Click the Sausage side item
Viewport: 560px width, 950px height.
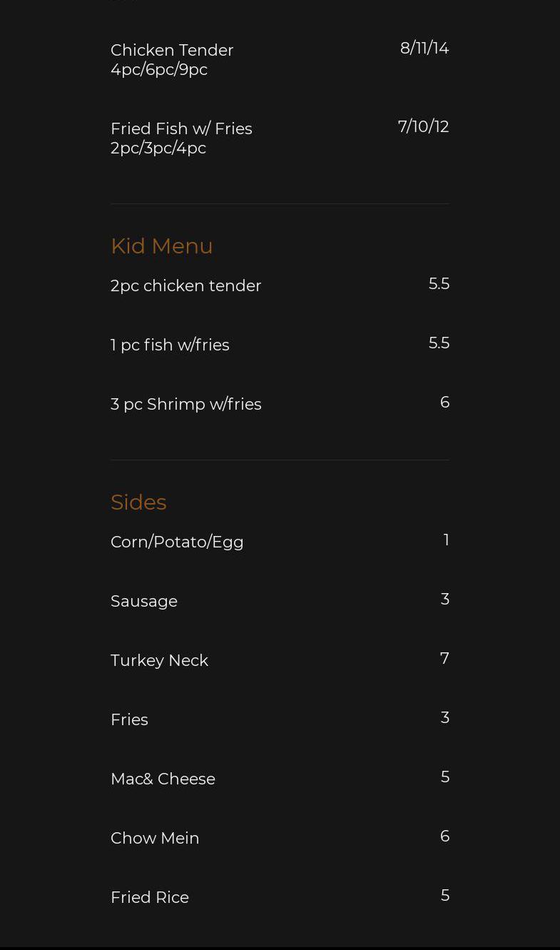coord(144,602)
